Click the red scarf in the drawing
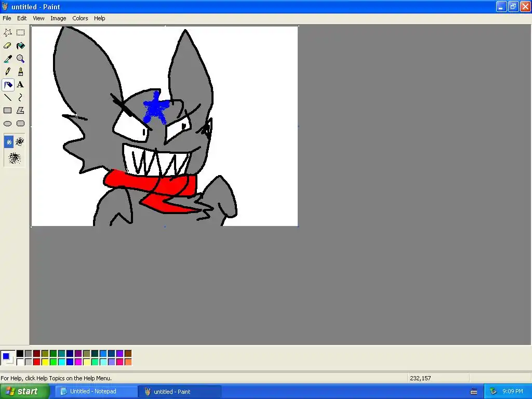The height and width of the screenshot is (399, 532). tap(153, 190)
